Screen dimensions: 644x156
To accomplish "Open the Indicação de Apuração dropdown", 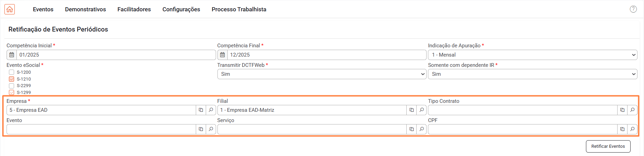I will click(x=532, y=55).
